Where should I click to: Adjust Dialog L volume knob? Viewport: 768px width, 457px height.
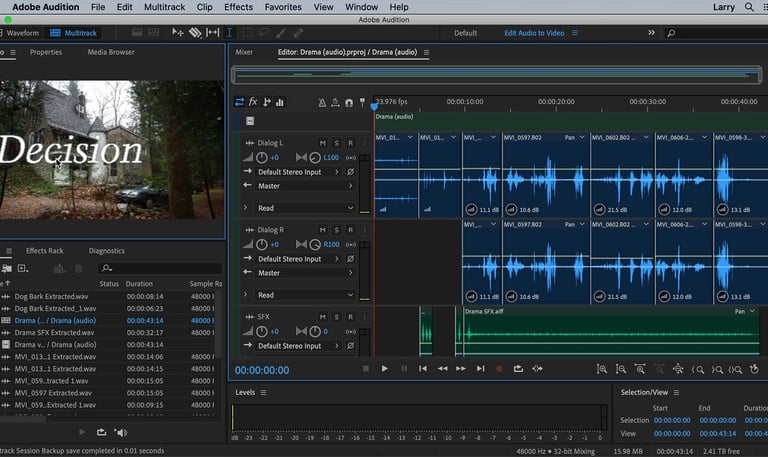click(x=262, y=157)
